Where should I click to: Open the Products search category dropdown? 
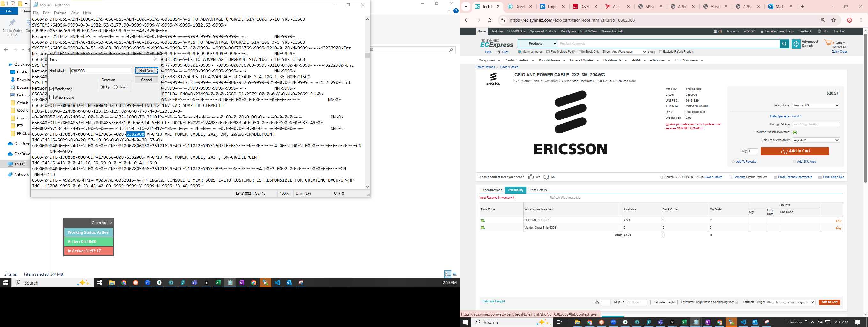click(x=538, y=44)
